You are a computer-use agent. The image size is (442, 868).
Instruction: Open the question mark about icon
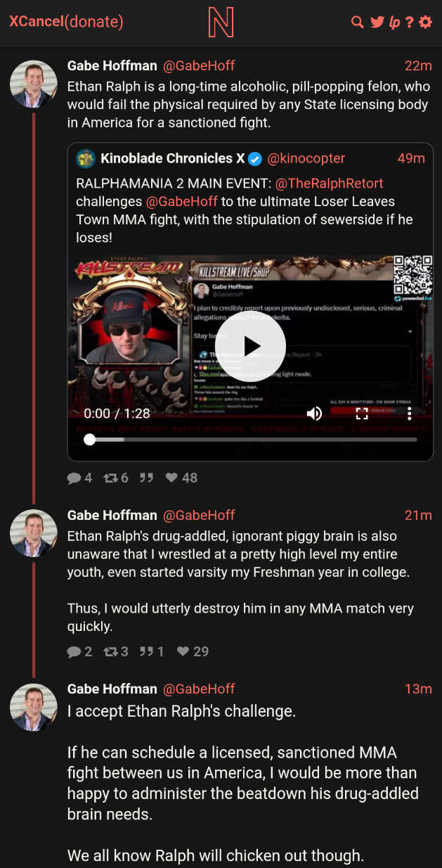coord(409,23)
